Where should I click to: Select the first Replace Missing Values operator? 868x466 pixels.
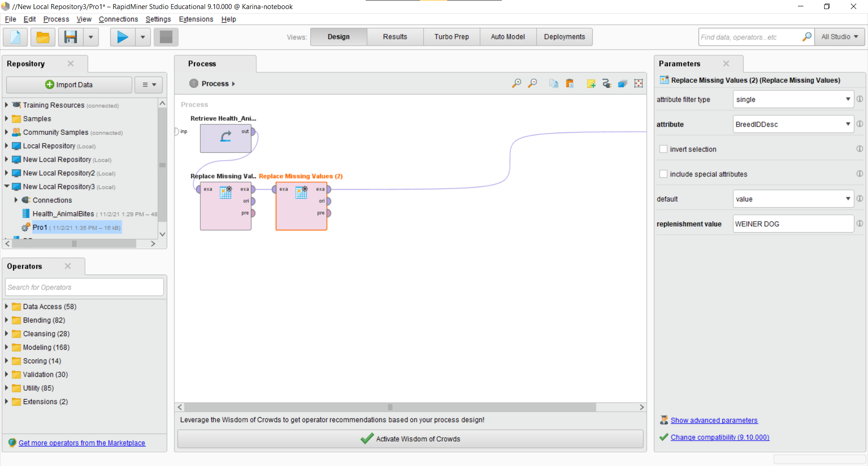click(x=226, y=206)
